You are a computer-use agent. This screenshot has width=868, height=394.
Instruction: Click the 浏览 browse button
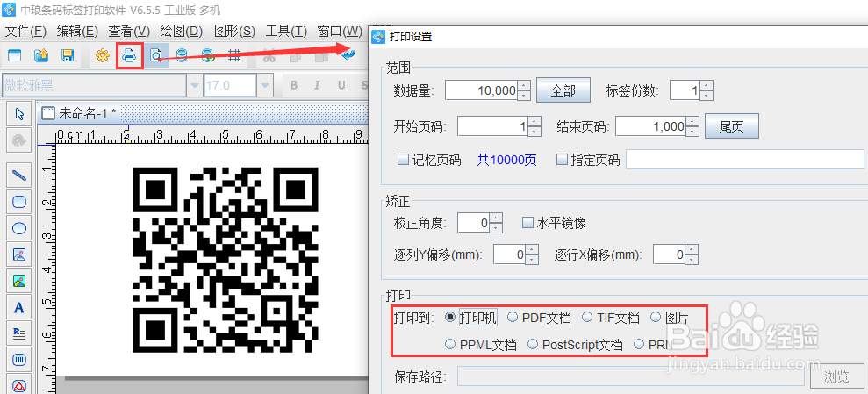click(x=836, y=376)
